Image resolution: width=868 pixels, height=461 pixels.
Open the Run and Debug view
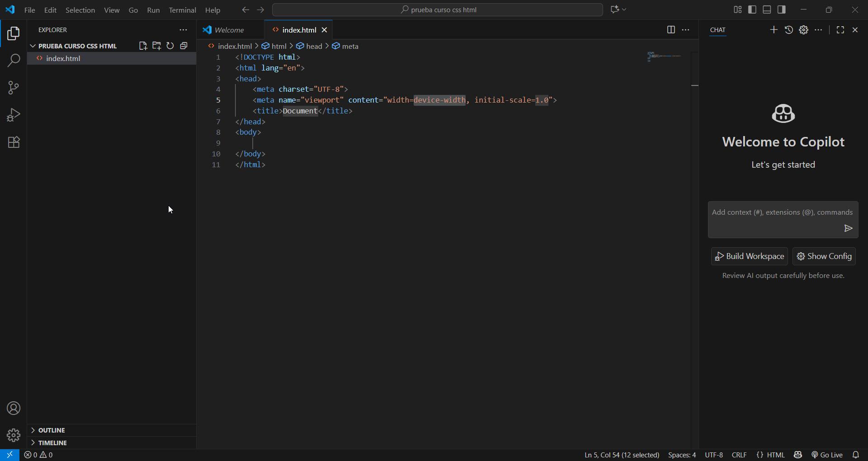tap(14, 115)
